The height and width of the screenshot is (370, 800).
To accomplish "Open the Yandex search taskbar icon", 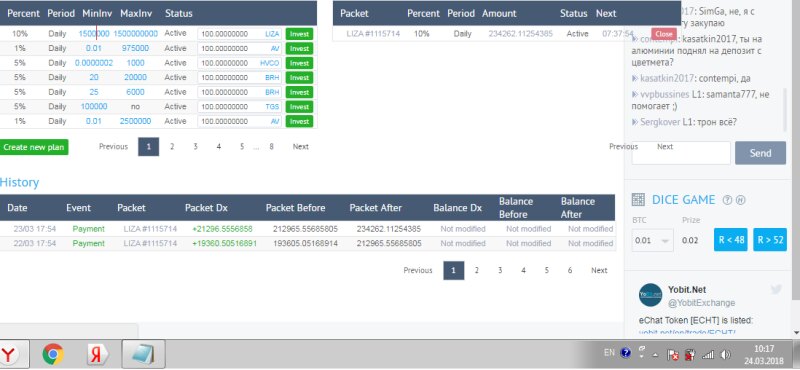I will click(x=97, y=354).
